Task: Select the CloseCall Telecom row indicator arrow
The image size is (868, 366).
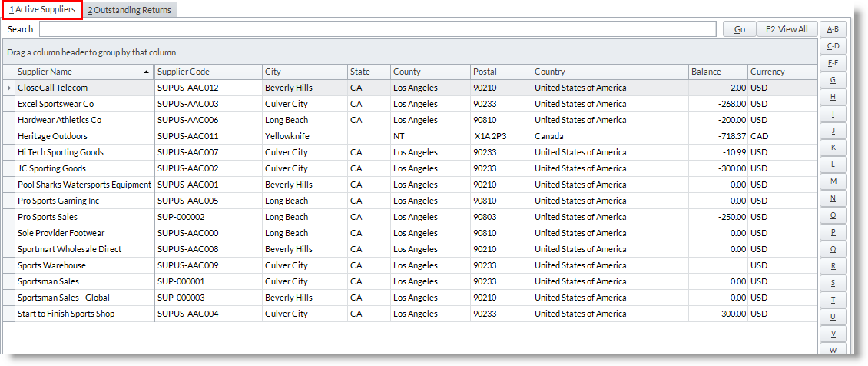Action: pyautogui.click(x=8, y=88)
